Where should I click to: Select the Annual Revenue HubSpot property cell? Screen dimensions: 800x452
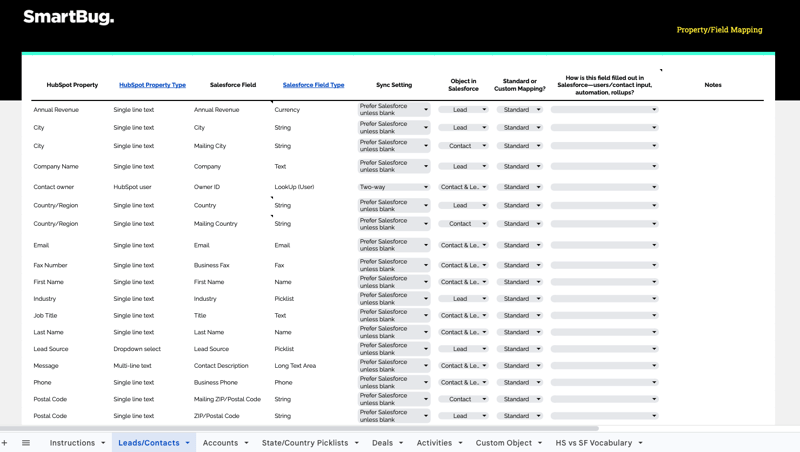[56, 110]
